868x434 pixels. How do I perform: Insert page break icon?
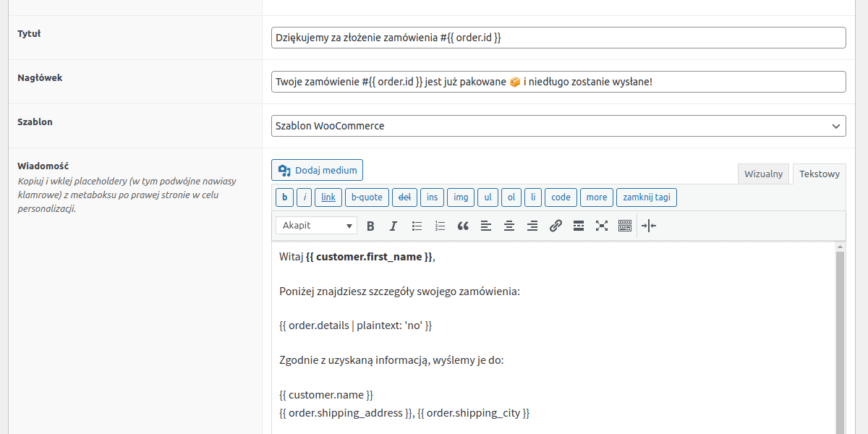click(x=649, y=226)
